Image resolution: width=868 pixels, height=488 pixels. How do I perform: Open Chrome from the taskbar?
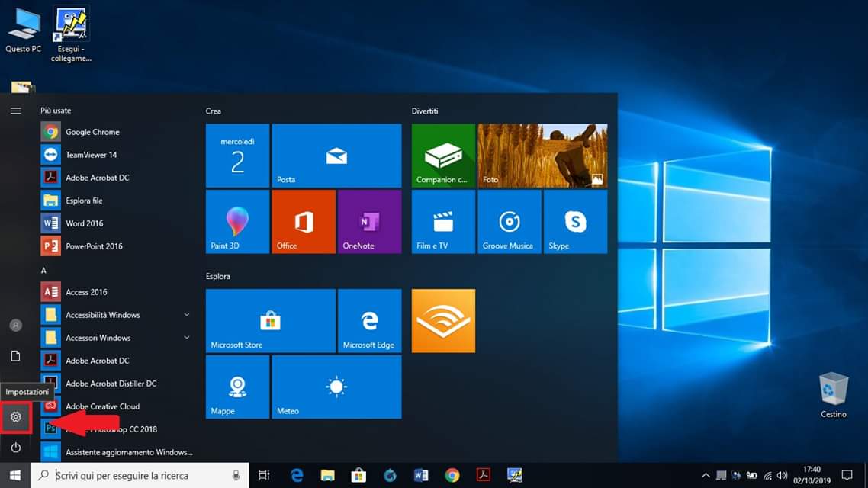point(452,475)
